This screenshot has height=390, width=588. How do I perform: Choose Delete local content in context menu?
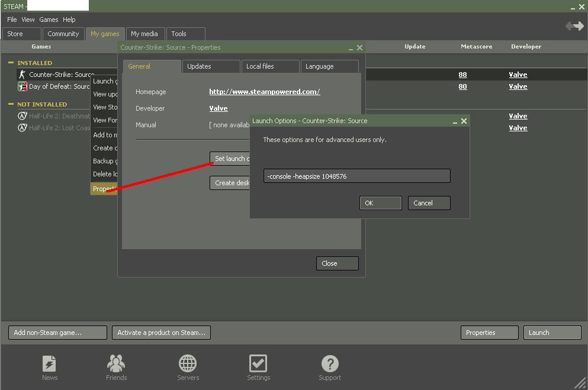(104, 174)
